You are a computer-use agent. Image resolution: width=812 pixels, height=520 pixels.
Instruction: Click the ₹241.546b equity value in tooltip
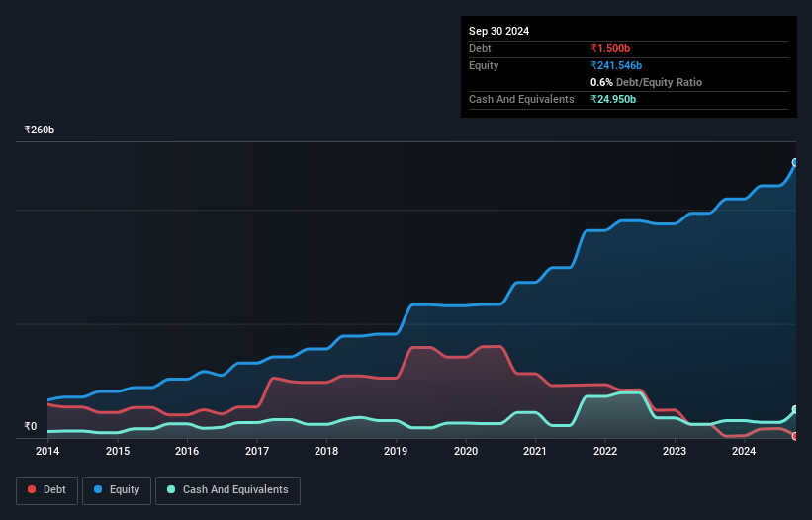point(616,65)
